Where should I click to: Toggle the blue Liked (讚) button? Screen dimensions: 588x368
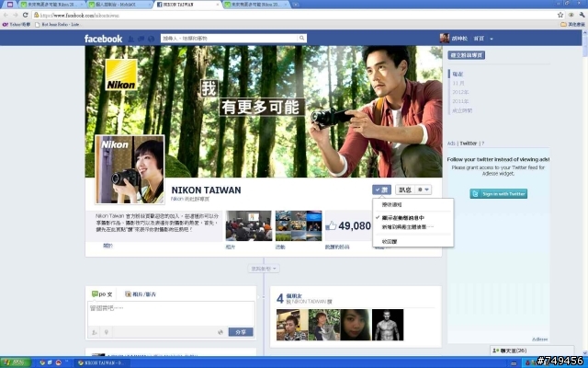[x=382, y=190]
